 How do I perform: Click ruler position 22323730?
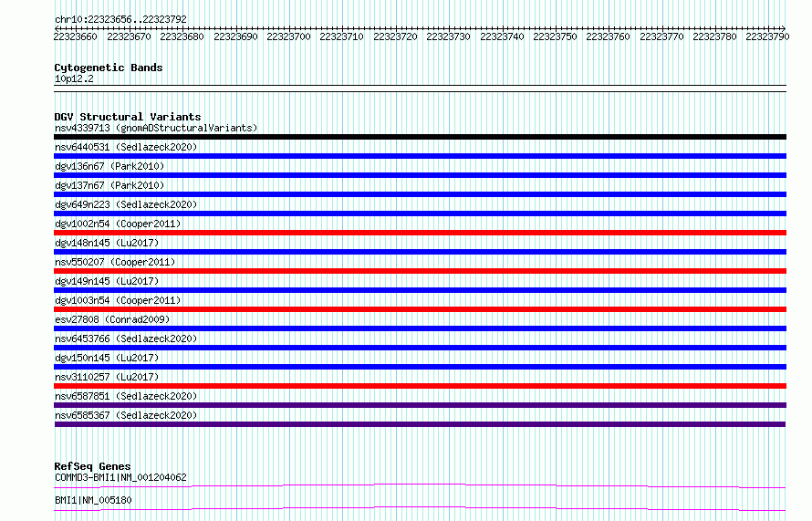[x=449, y=36]
